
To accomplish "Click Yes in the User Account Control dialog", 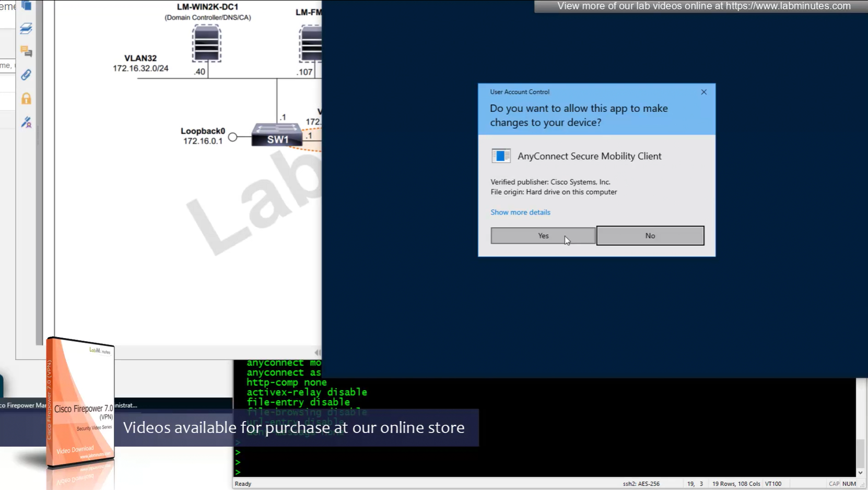I will (x=543, y=236).
